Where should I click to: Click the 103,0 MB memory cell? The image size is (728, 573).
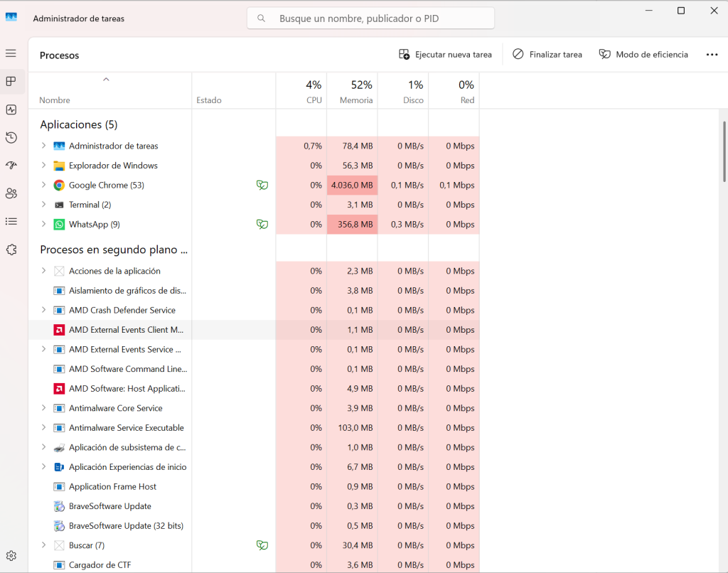352,428
